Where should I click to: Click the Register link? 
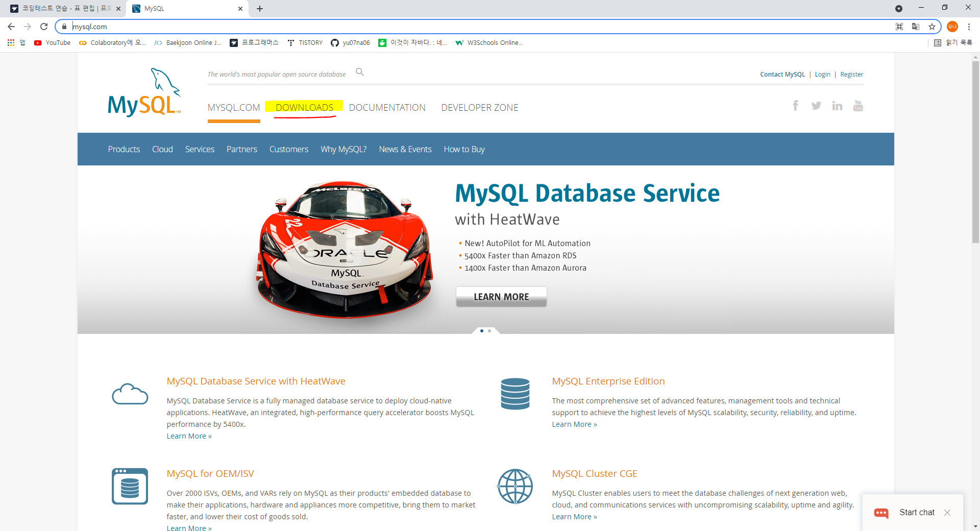851,75
